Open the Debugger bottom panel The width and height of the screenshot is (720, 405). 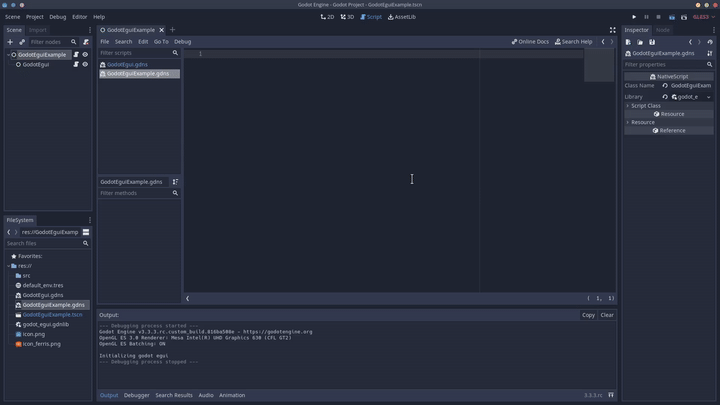coord(136,395)
